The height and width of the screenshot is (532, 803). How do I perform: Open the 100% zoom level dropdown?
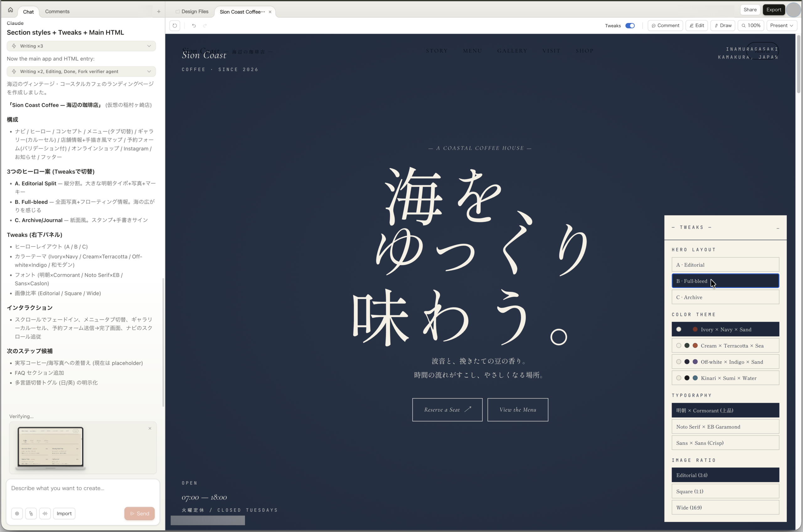tap(751, 25)
